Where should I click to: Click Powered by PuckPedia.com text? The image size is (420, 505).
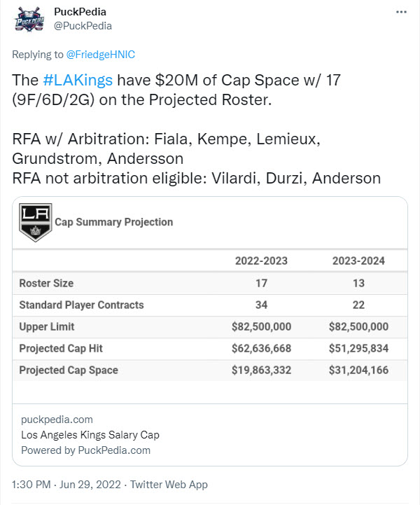(x=85, y=450)
